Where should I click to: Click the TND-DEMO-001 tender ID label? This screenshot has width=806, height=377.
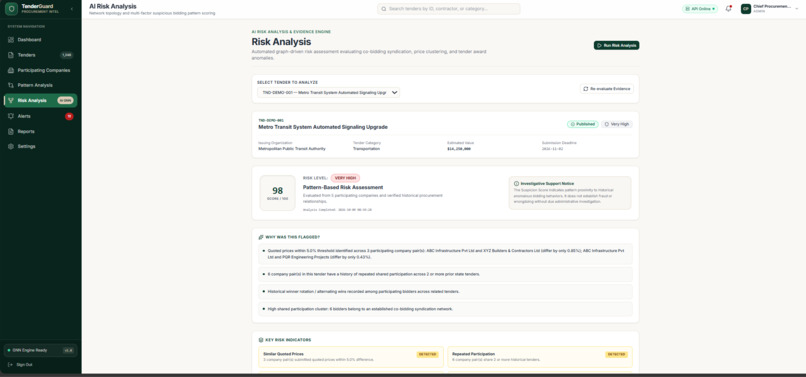click(x=271, y=120)
